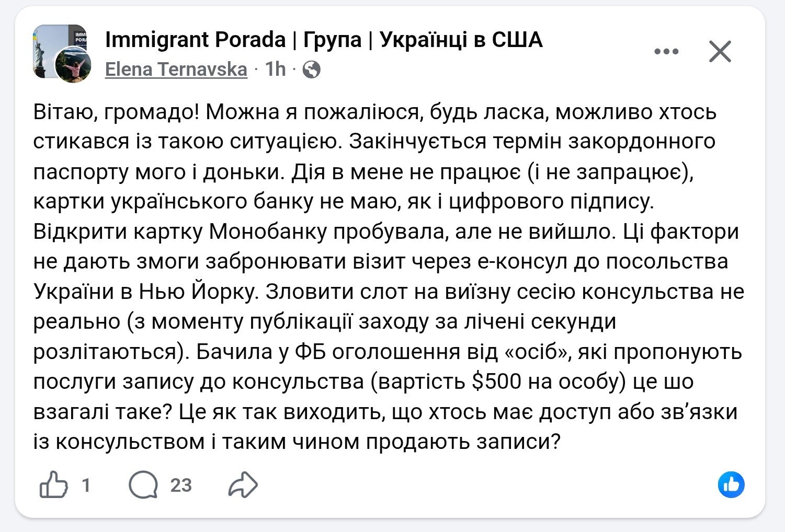Viewport: 785px width, 532px height.
Task: Open comments via the speech bubble icon
Action: click(x=143, y=485)
